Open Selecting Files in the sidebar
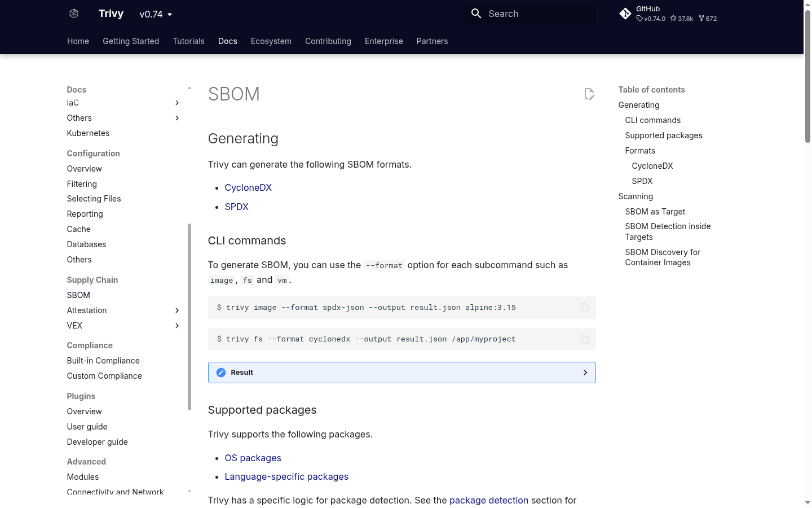 94,199
